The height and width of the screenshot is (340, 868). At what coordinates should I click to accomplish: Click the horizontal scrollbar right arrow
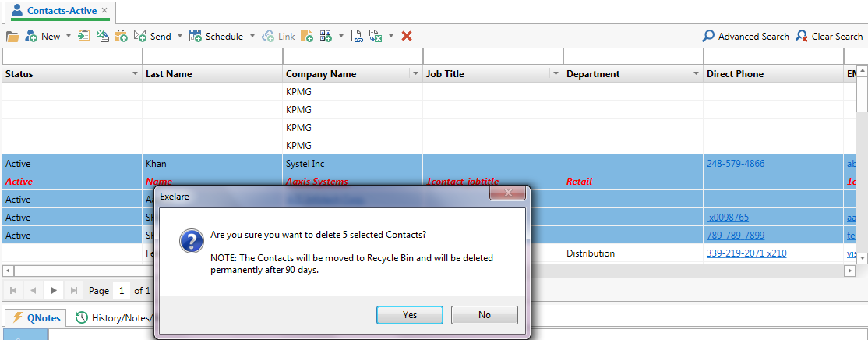[x=850, y=271]
